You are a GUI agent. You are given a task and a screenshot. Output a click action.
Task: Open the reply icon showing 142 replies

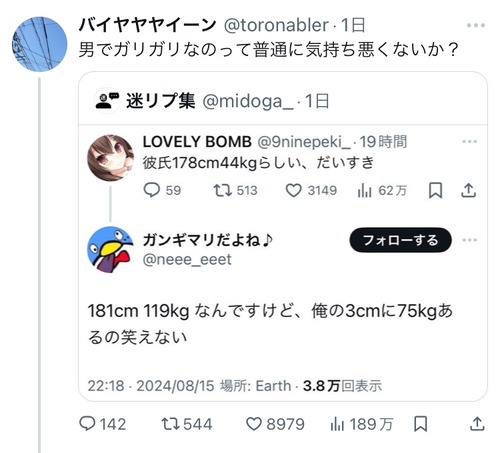point(87,424)
